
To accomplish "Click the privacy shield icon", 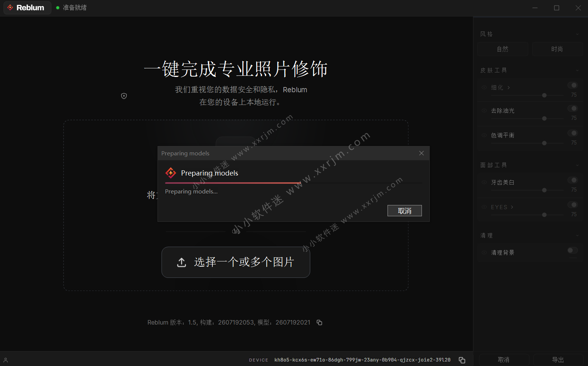I will pyautogui.click(x=124, y=96).
